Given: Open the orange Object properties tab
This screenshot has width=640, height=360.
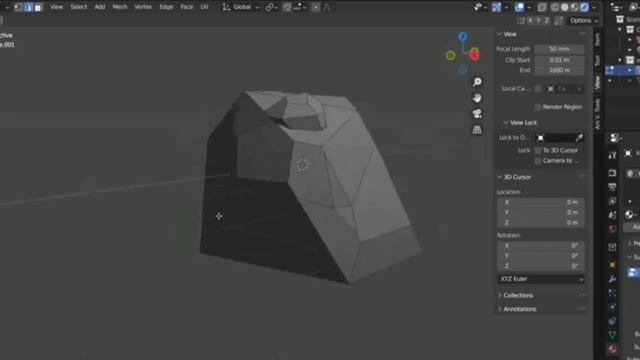Looking at the screenshot, I should coord(612,264).
